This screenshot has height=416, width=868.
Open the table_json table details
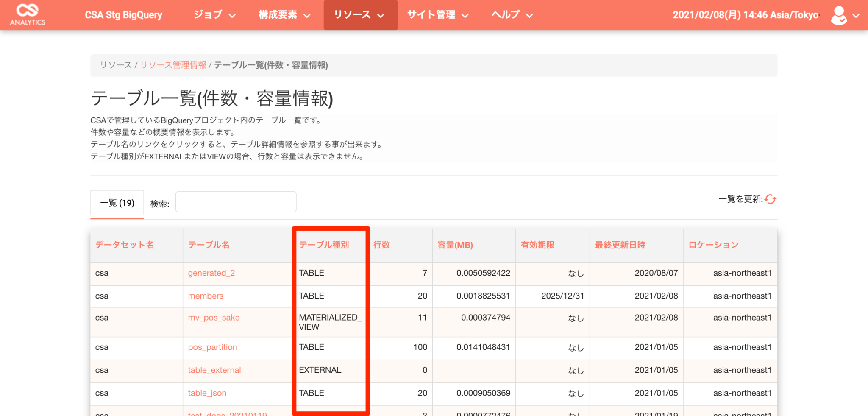pos(207,393)
